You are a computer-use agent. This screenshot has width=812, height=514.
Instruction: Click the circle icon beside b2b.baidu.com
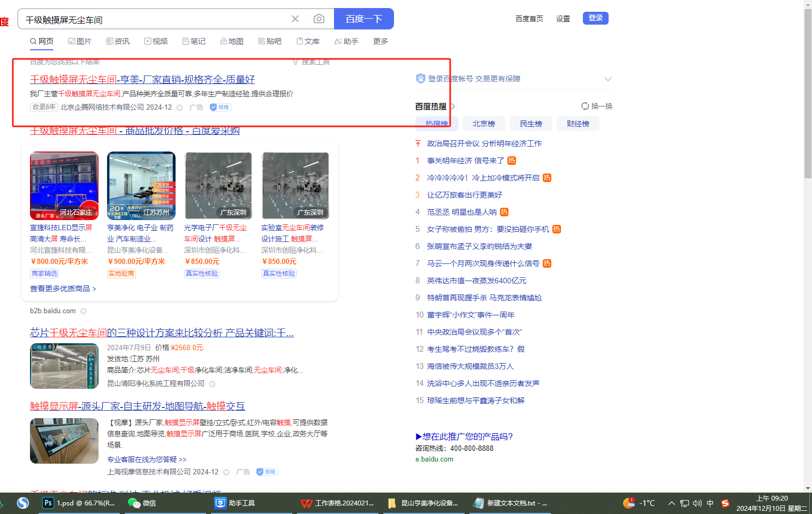pos(84,311)
